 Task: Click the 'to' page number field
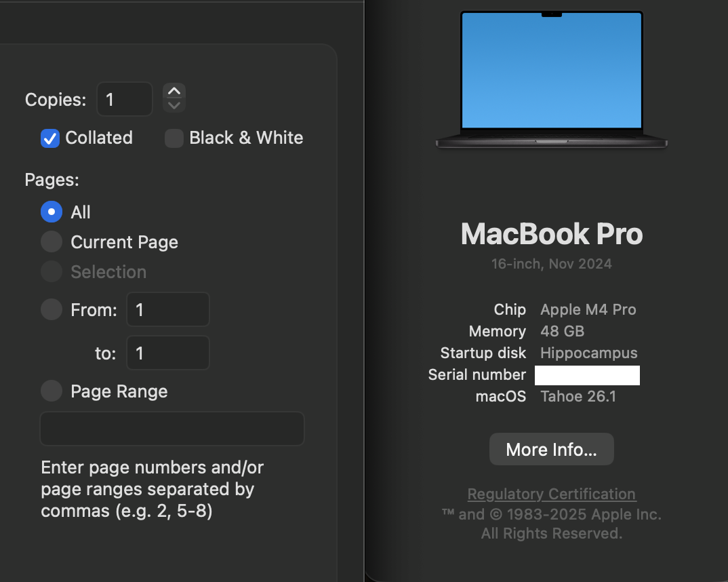(x=168, y=353)
